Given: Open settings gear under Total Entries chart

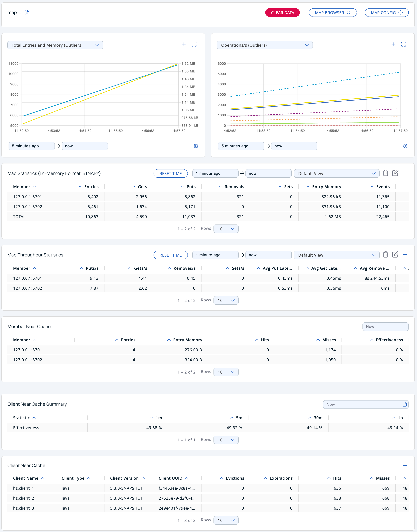Looking at the screenshot, I should pos(196,146).
